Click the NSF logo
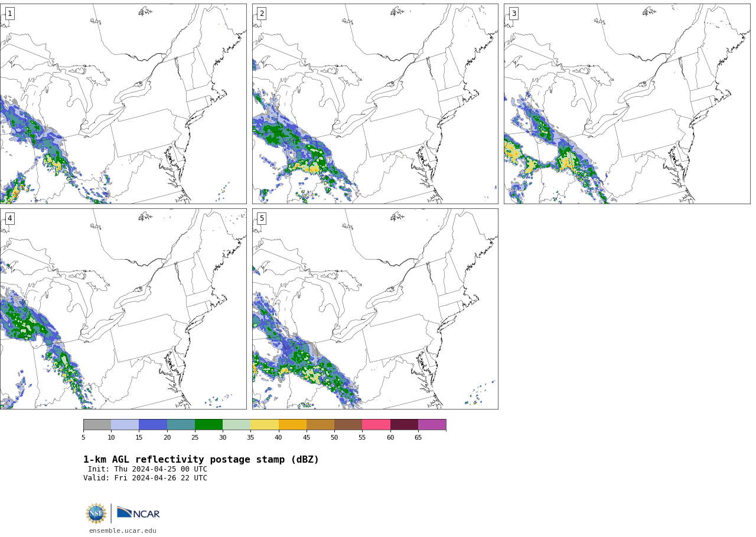756x537 pixels. click(x=96, y=513)
